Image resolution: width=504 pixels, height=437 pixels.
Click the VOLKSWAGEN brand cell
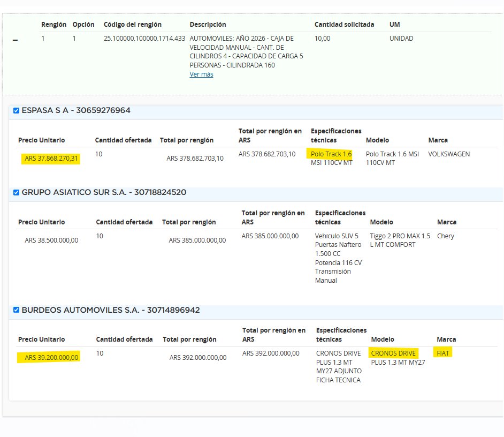click(449, 154)
